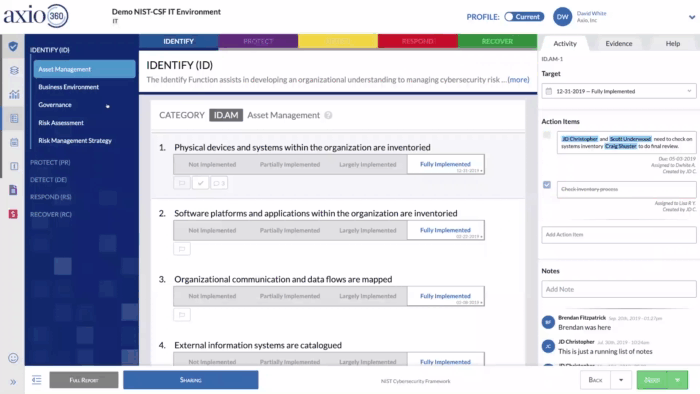
Task: Expand RECOVER (RC) in the sidebar
Action: point(50,214)
